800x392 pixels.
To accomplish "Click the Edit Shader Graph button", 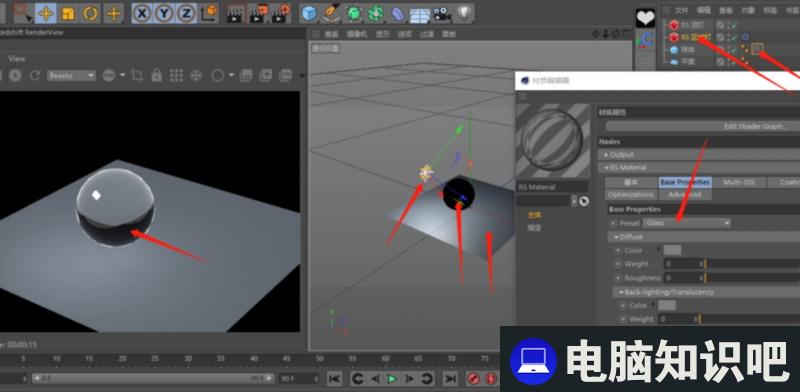I will point(702,126).
